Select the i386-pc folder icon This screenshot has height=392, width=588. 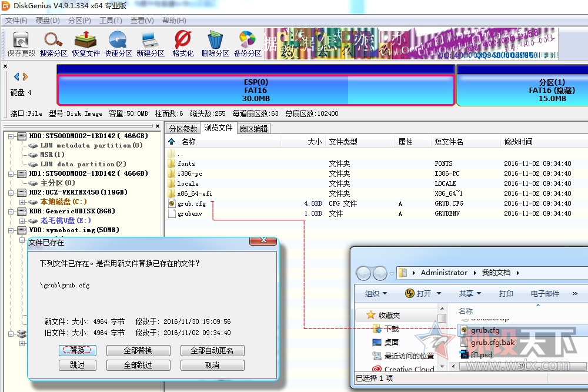point(171,173)
